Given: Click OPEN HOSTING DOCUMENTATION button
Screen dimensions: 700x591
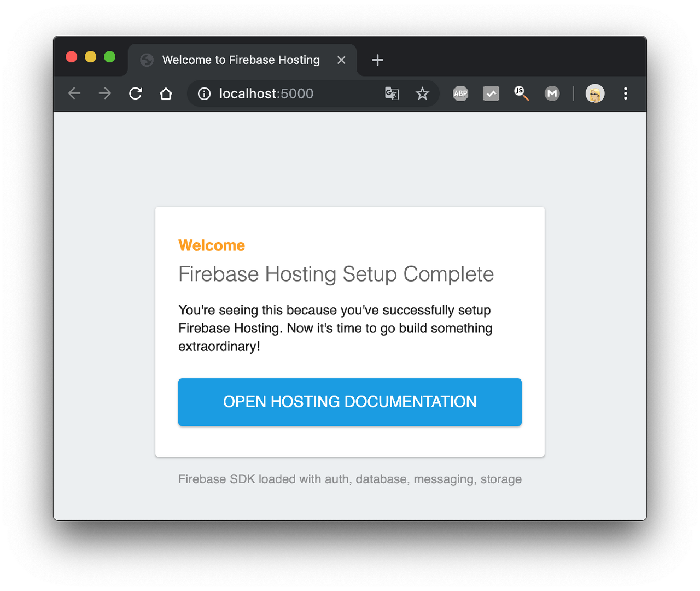Looking at the screenshot, I should tap(350, 402).
